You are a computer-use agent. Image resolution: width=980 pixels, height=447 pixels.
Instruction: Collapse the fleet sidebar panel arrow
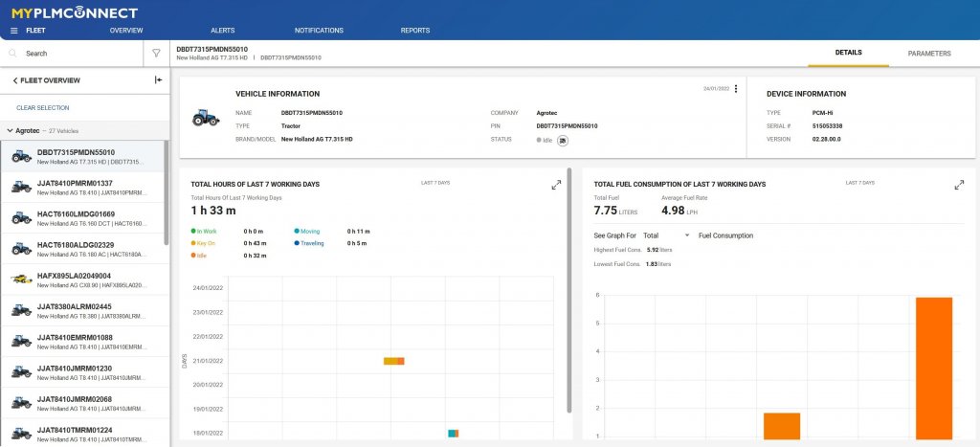tap(158, 80)
